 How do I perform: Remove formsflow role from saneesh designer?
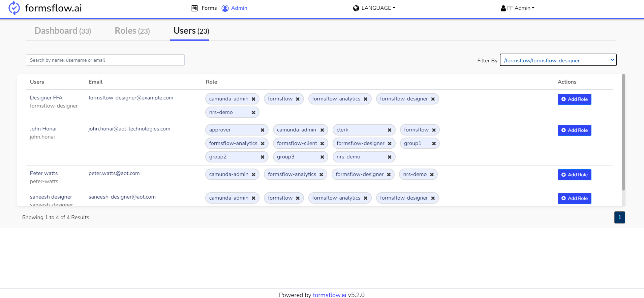click(x=298, y=198)
